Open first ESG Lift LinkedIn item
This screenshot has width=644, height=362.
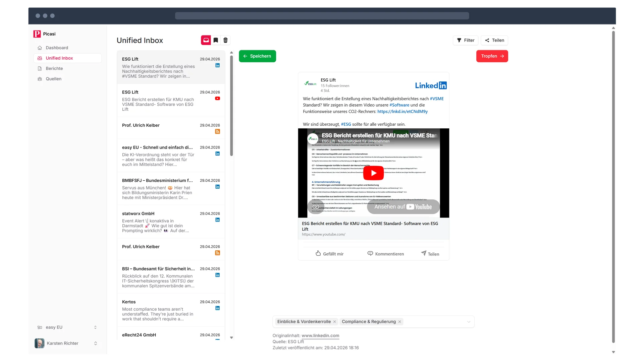pyautogui.click(x=171, y=67)
